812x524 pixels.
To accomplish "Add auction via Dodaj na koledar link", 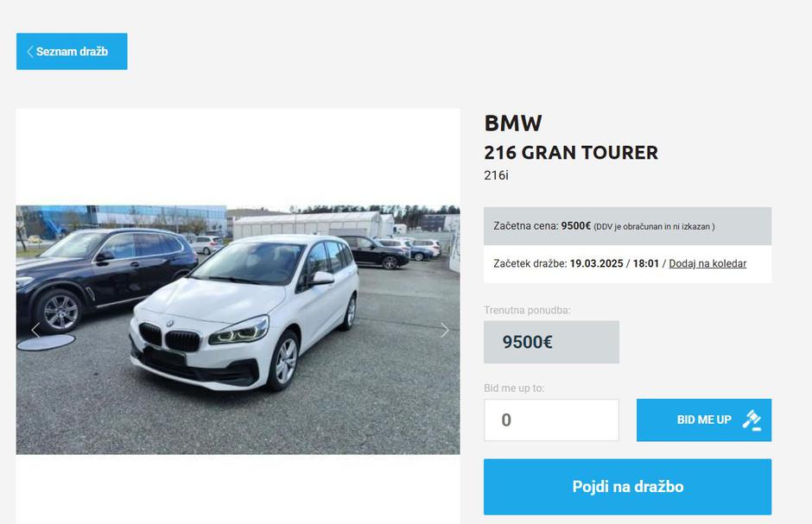I will [707, 264].
